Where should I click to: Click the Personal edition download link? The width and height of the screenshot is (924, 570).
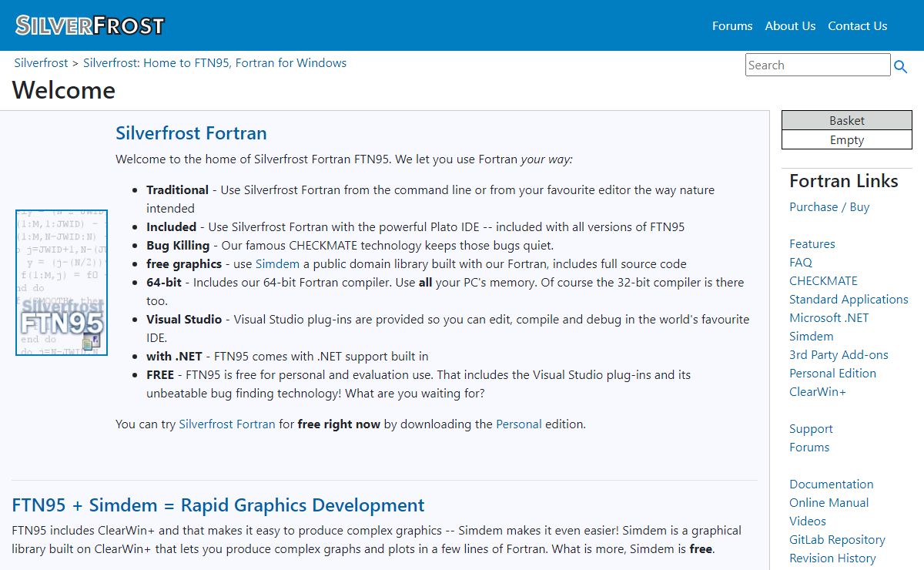(x=519, y=424)
